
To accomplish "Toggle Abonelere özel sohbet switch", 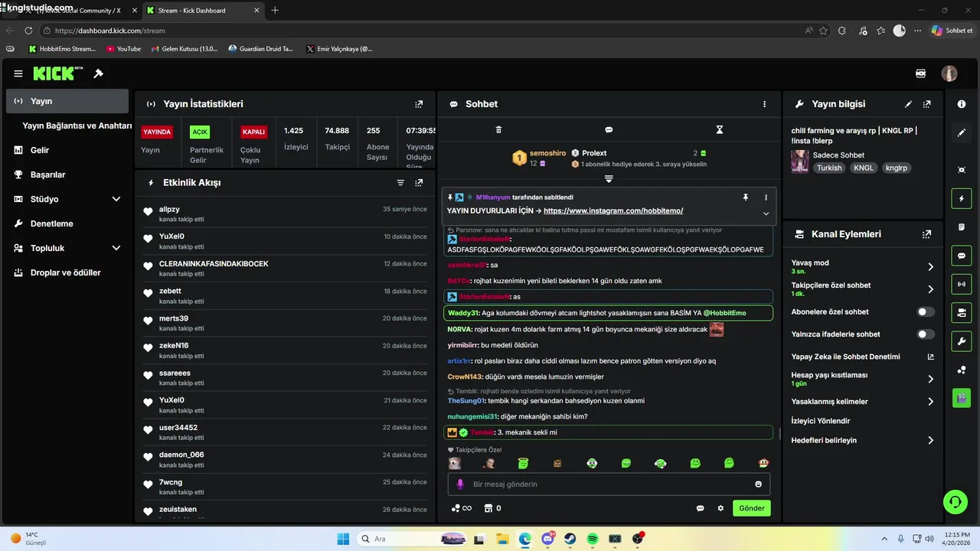I will click(926, 312).
